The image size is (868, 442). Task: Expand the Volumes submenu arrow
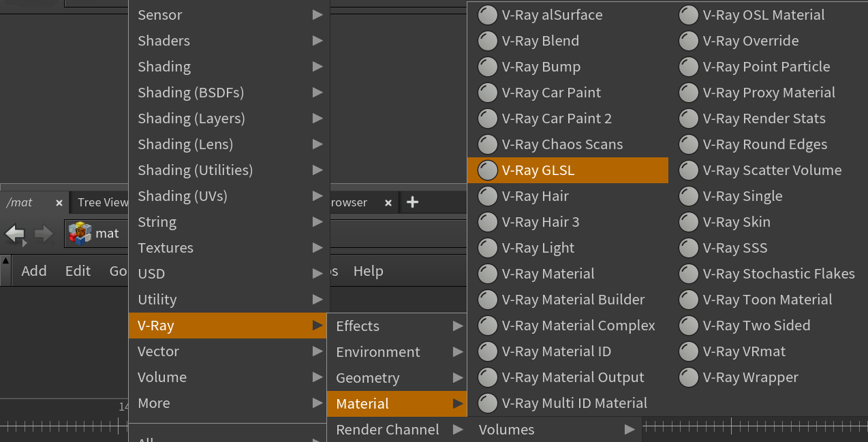(x=630, y=430)
